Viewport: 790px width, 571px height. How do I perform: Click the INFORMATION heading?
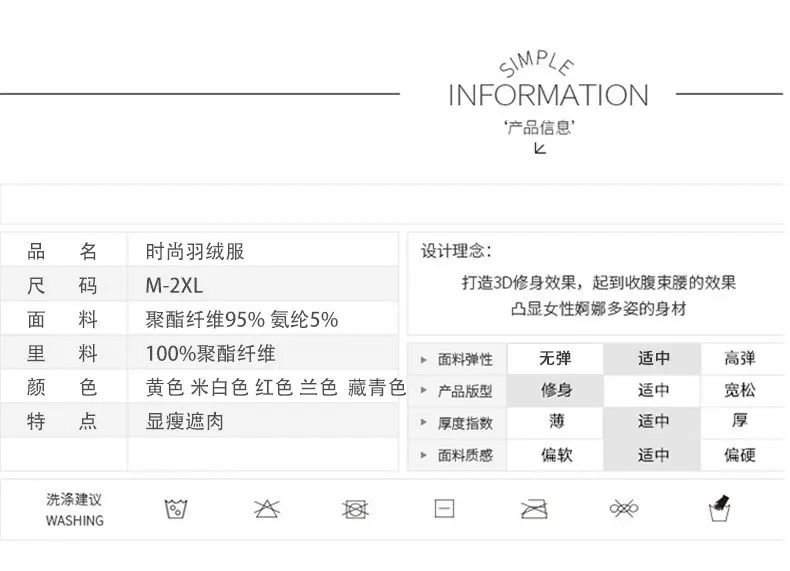[548, 95]
